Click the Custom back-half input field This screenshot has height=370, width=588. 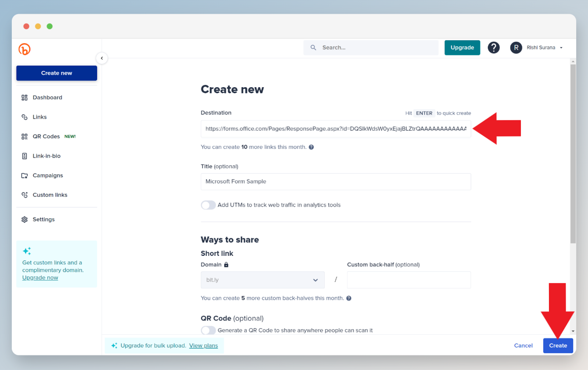pos(408,280)
